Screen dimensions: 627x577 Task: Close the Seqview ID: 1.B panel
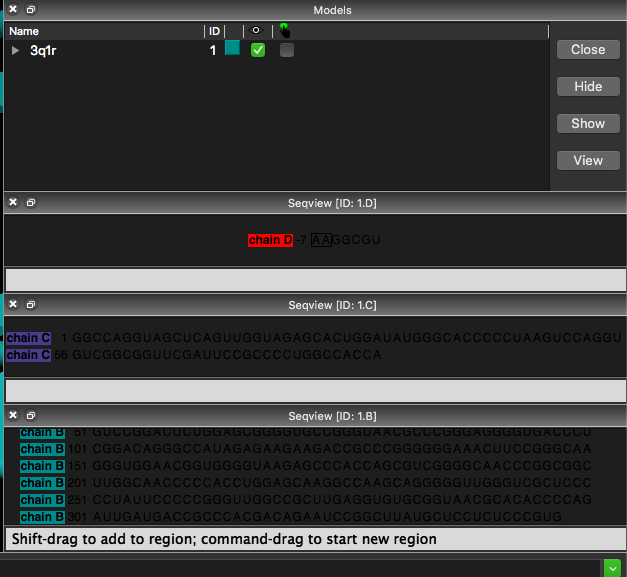(13, 415)
